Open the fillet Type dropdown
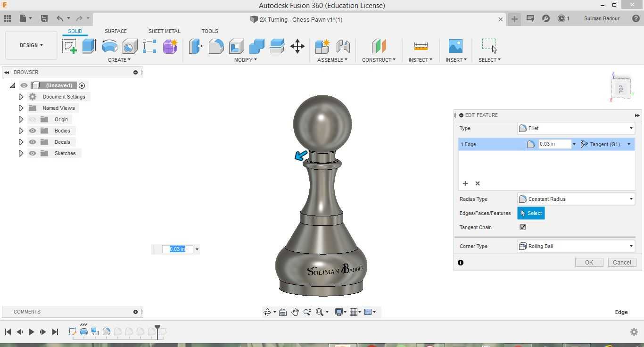644x347 pixels. 576,128
